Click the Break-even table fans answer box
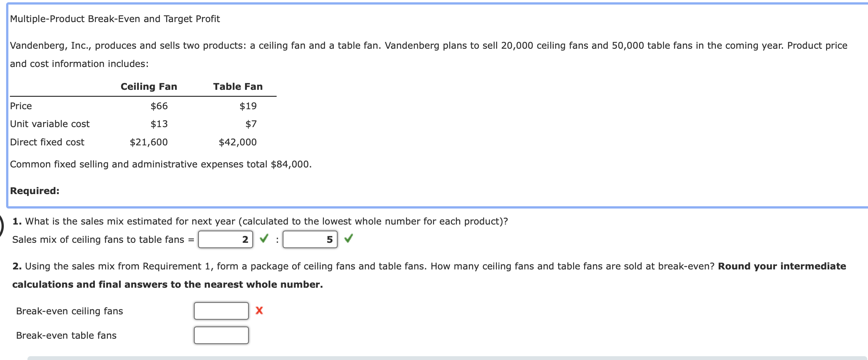868x360 pixels. [x=221, y=335]
